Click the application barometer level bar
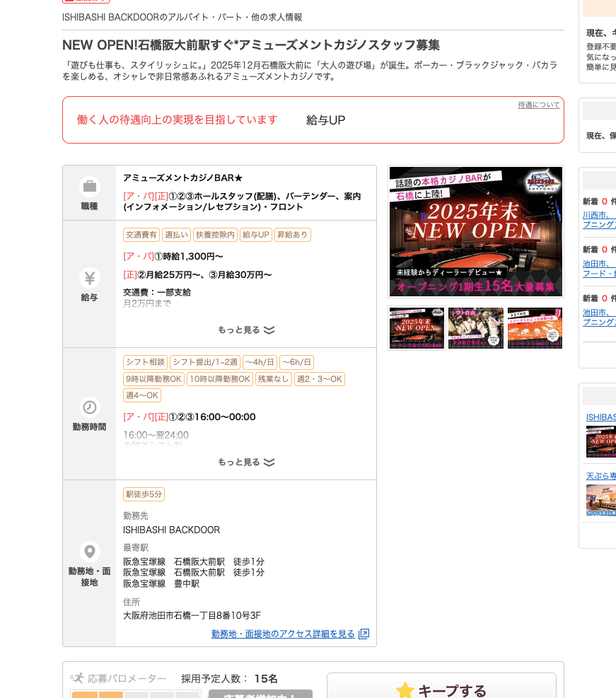This screenshot has width=616, height=698. [x=135, y=694]
